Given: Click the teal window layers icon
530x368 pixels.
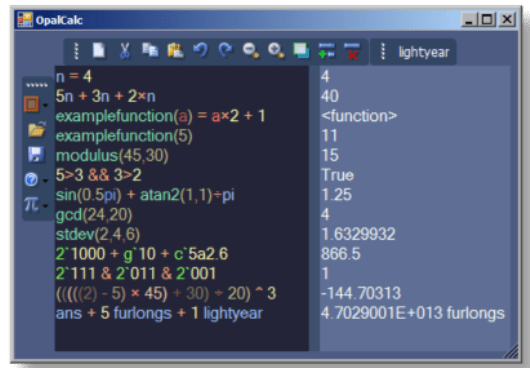Looking at the screenshot, I should point(301,51).
